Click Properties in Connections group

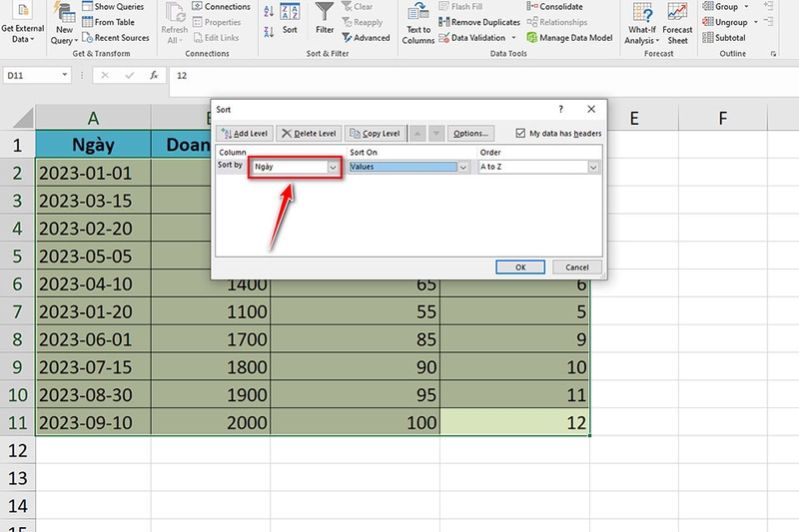click(x=217, y=22)
